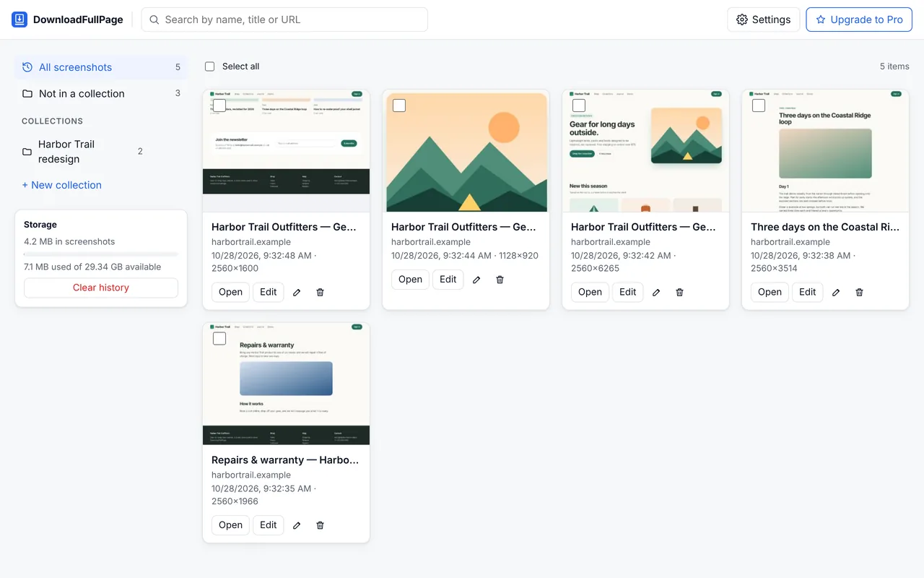Check the box on the mountain sunset 1128×920 screenshot
The height and width of the screenshot is (578, 924).
click(399, 105)
